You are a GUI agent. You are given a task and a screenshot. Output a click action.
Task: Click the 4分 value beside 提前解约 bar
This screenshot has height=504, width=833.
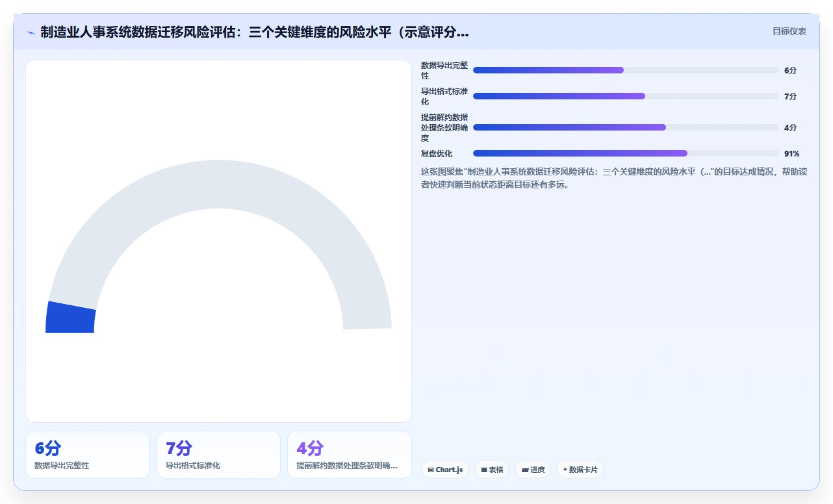coord(790,128)
